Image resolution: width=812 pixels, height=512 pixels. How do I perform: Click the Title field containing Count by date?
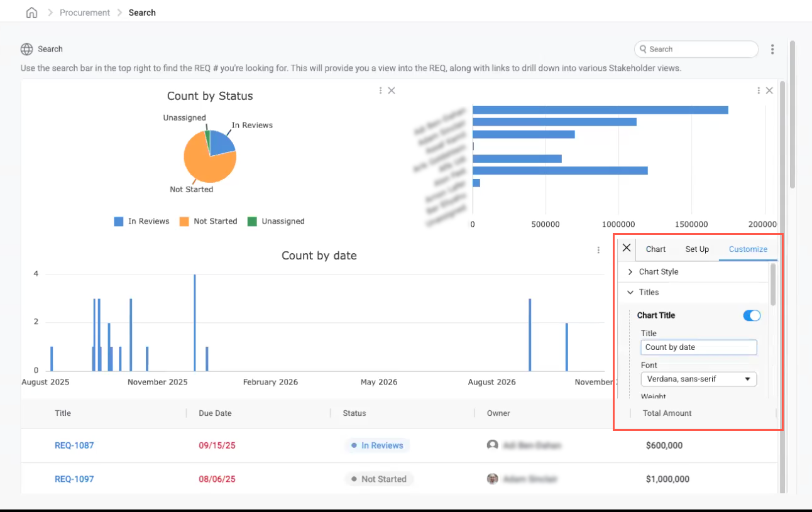(698, 347)
